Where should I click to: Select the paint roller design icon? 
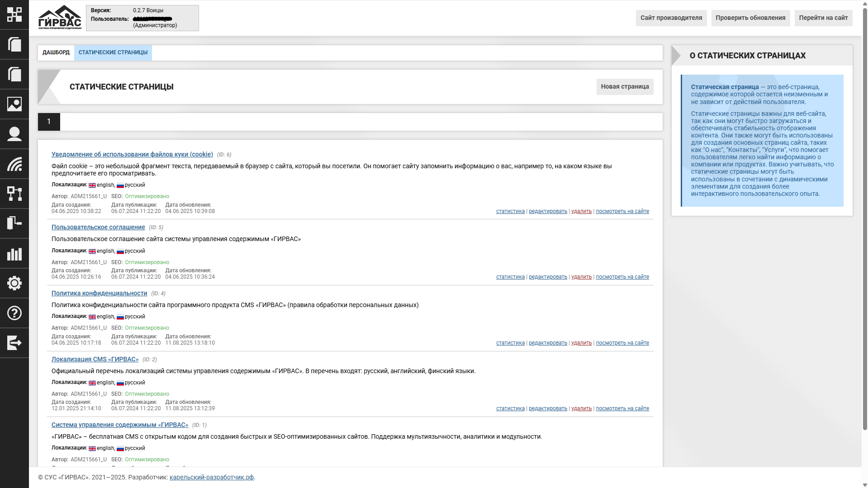14,223
